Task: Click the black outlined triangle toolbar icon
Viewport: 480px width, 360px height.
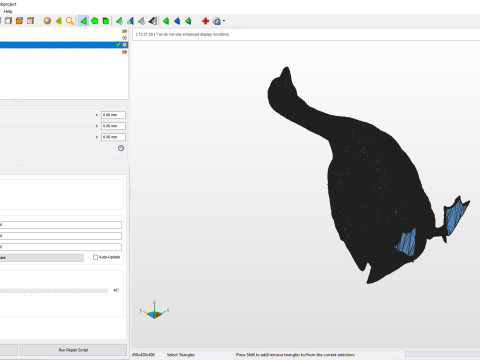Action: point(153,21)
